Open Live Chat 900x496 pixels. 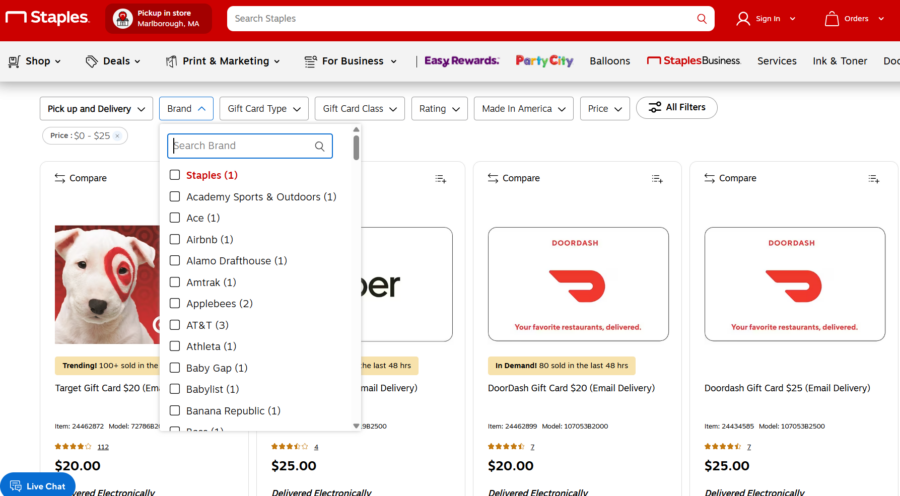(38, 486)
